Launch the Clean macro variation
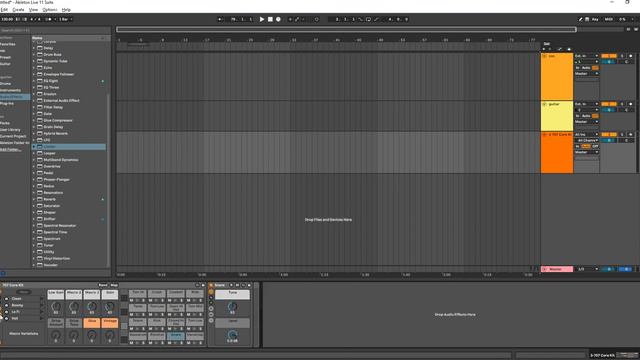This screenshot has height=360, width=640. [6, 299]
